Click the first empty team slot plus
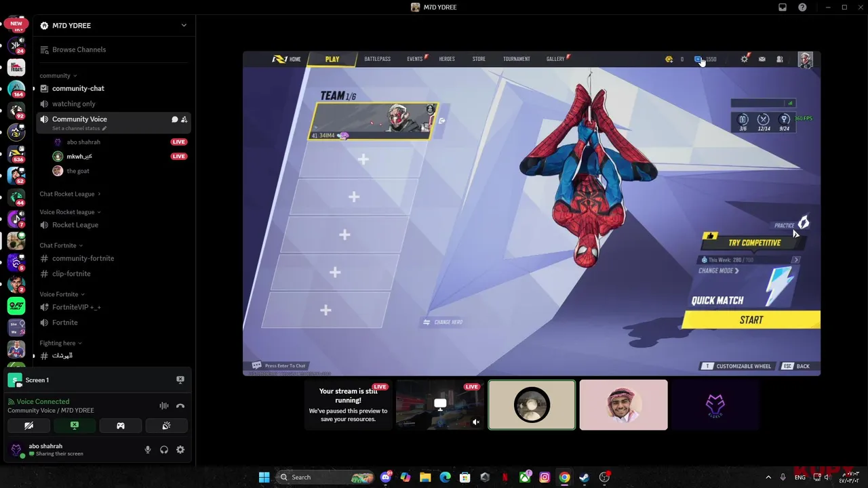Screen dimensions: 868x488 [x=363, y=159]
